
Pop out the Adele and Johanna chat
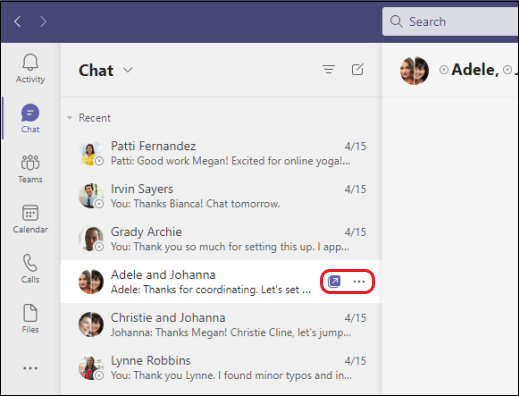(x=334, y=282)
